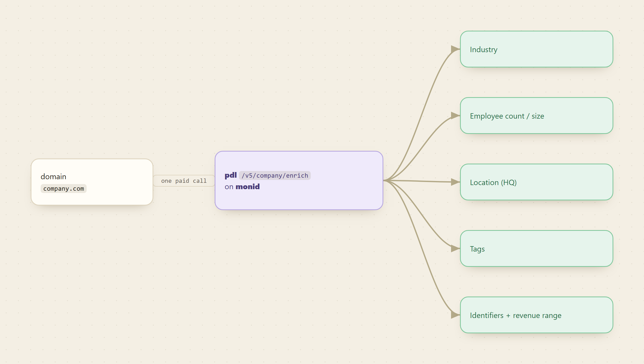The width and height of the screenshot is (644, 364).
Task: Click the /v5/company/enrich endpoint chip
Action: pos(275,176)
